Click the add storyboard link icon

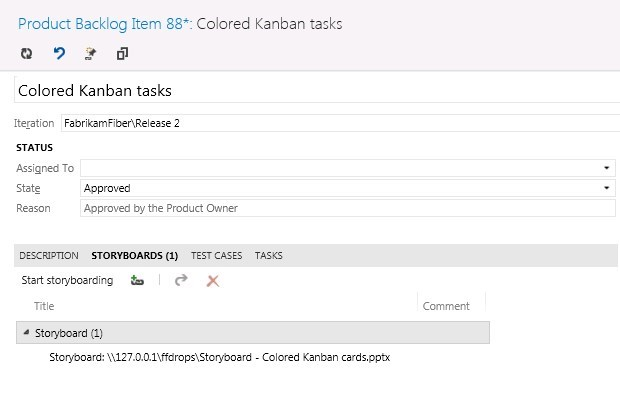pos(137,280)
